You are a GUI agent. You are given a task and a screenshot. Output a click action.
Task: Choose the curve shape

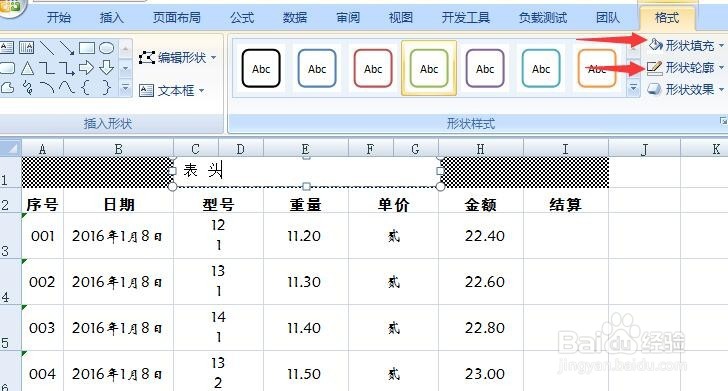tap(67, 87)
